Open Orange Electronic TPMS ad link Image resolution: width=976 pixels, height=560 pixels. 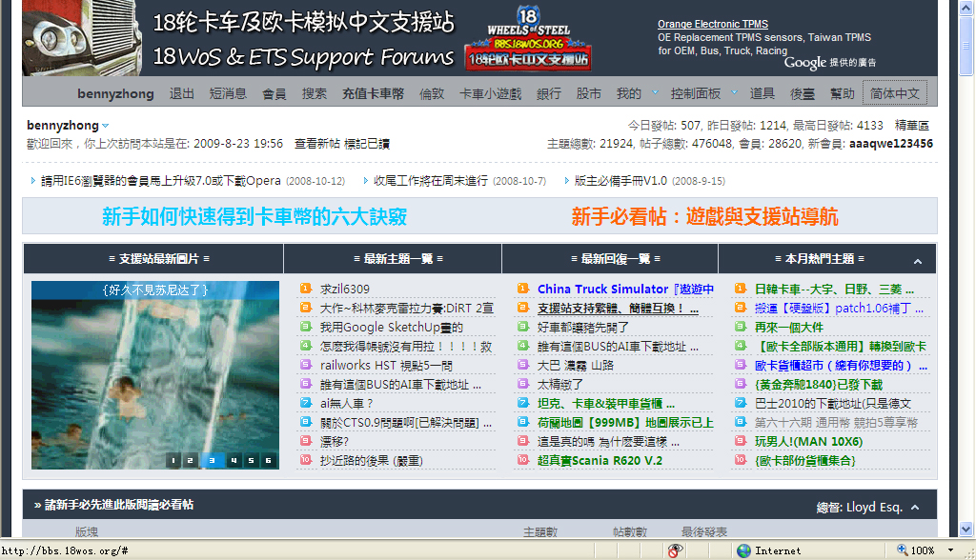713,24
